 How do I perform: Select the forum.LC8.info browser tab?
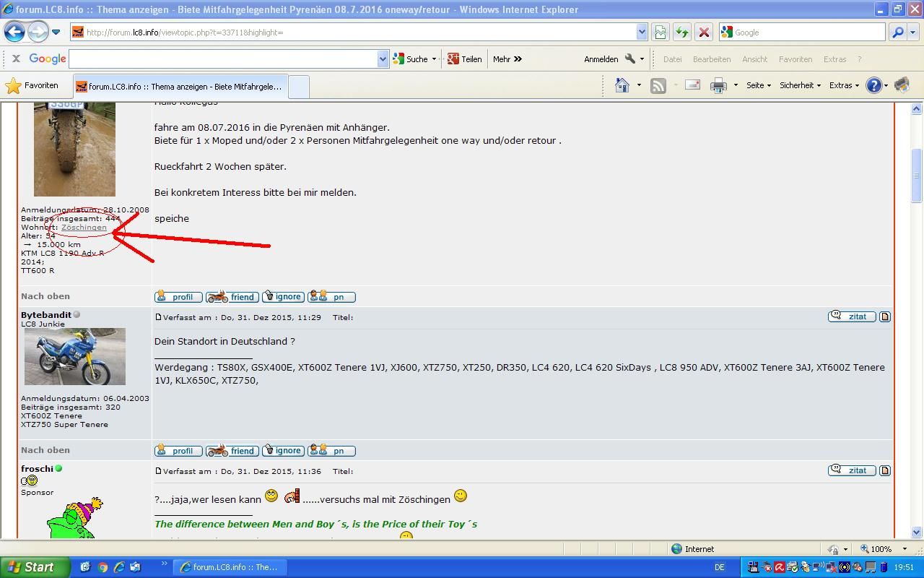tap(180, 86)
